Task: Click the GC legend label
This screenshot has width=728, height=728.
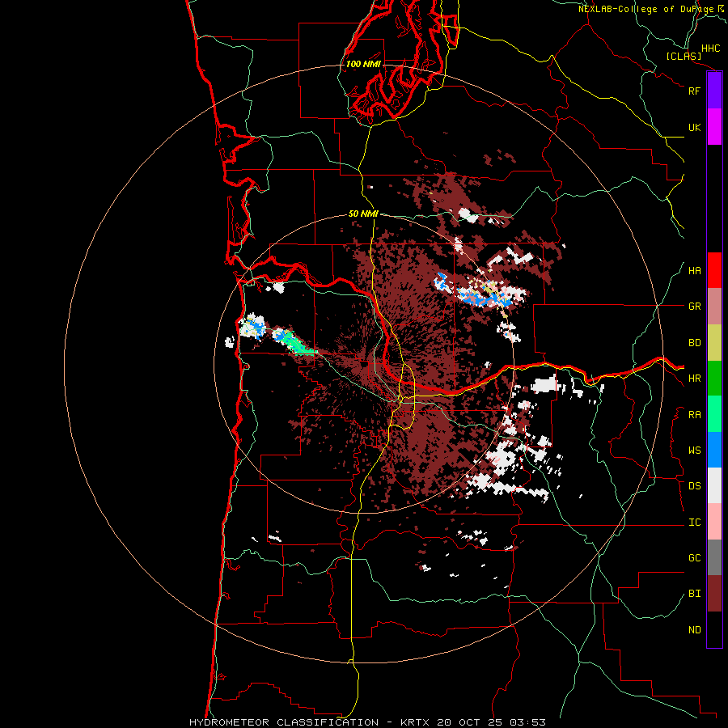Action: click(x=694, y=558)
